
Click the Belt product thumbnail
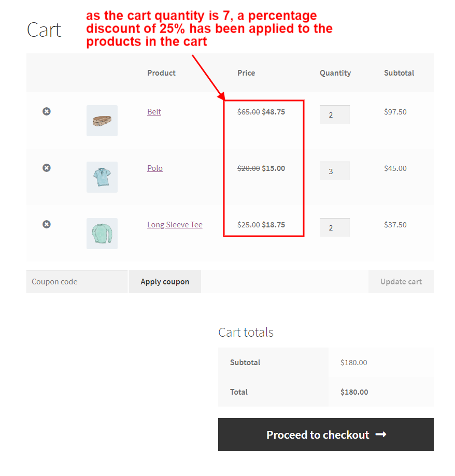click(102, 121)
